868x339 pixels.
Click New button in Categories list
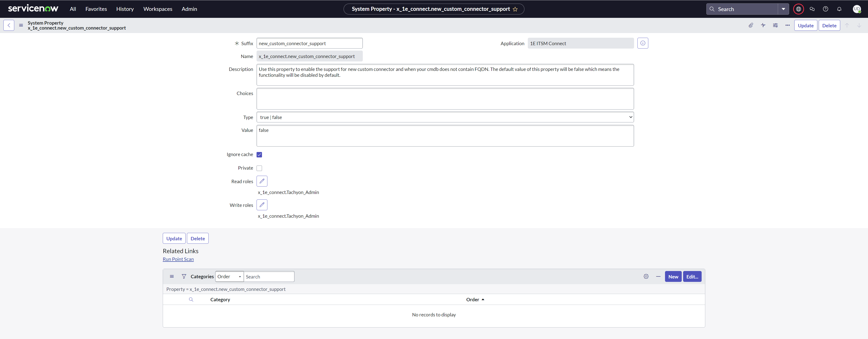[673, 276]
